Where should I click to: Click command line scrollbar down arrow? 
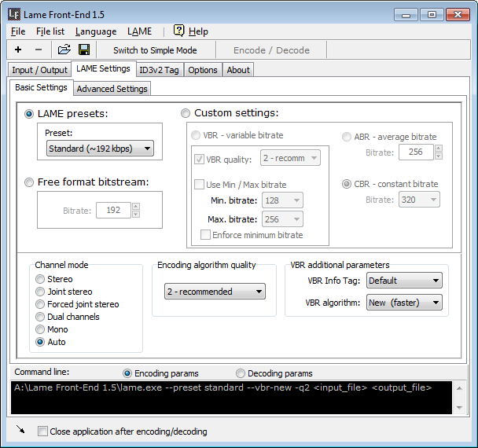[459, 407]
